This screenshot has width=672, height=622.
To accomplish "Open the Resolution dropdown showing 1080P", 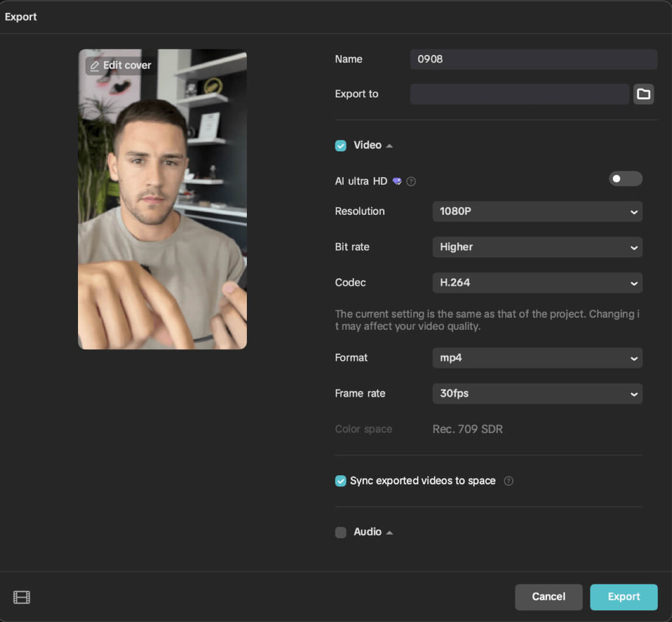I will coord(537,212).
